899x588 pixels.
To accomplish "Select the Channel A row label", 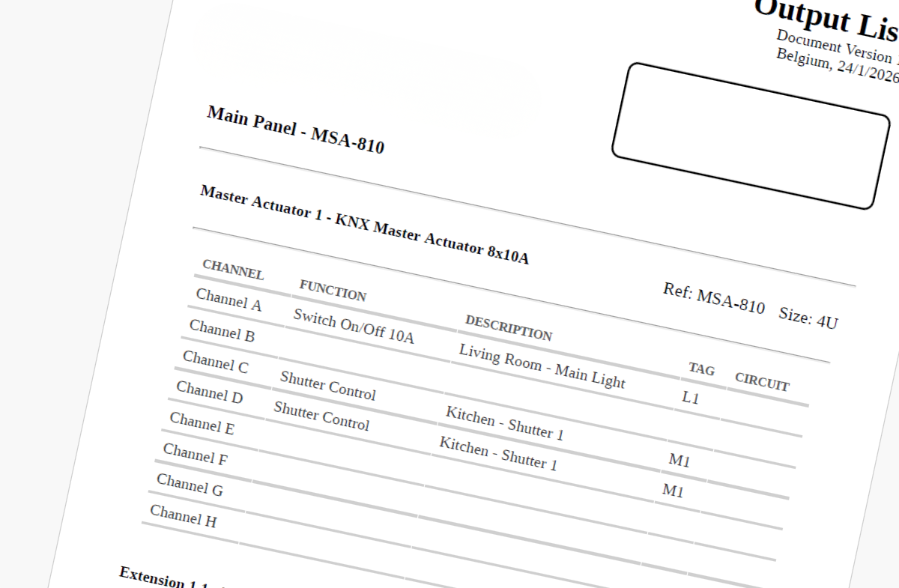I will pos(228,300).
